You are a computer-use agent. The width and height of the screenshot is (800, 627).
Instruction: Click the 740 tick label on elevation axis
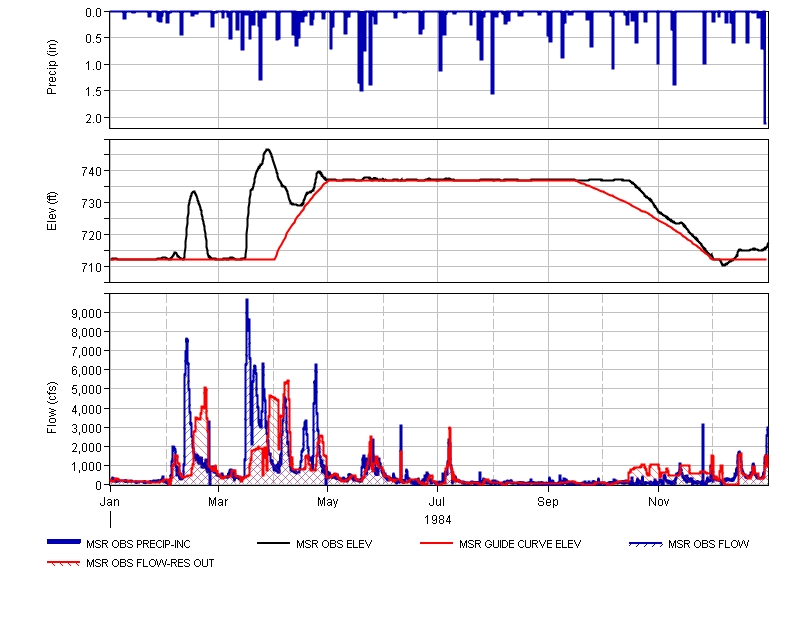[92, 171]
